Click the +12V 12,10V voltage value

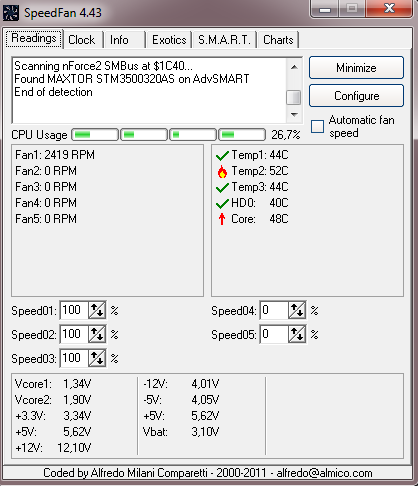(x=74, y=448)
